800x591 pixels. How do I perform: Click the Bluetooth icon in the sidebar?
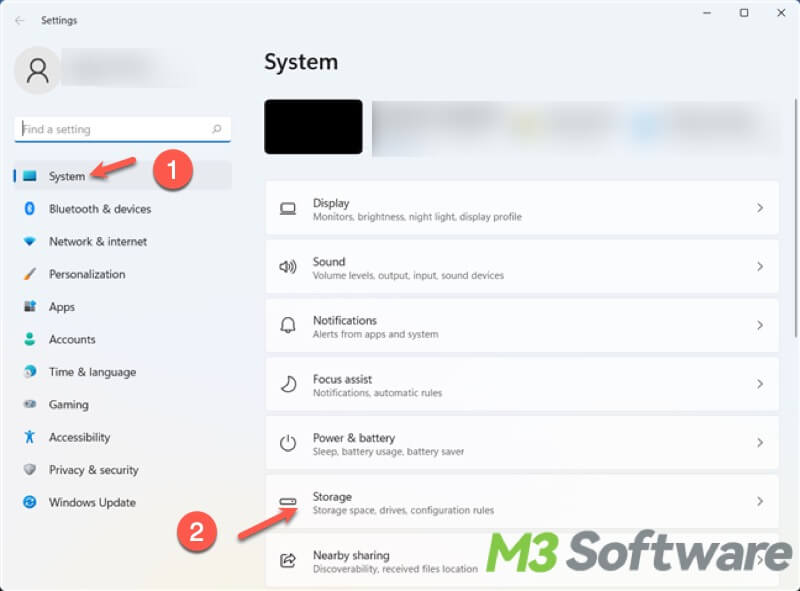(30, 208)
